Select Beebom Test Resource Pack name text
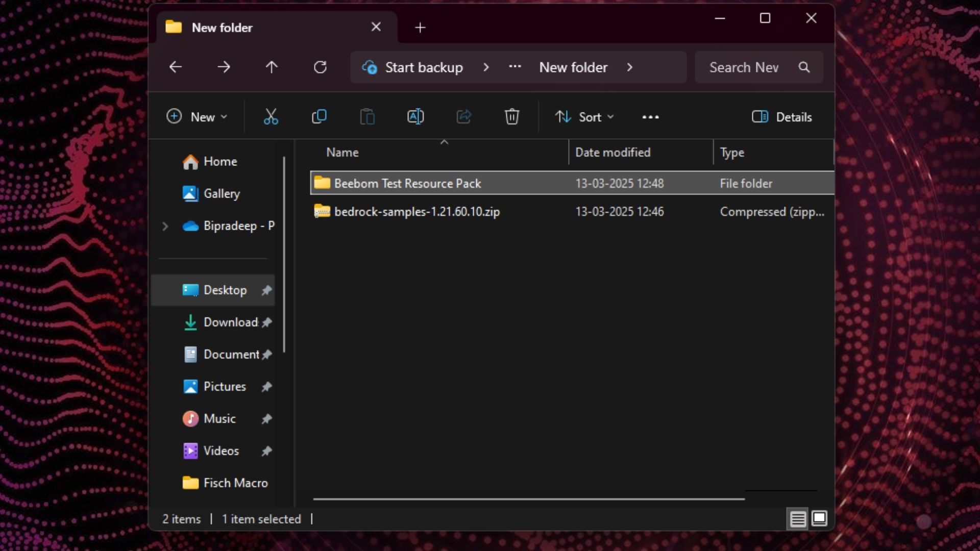 [x=407, y=183]
